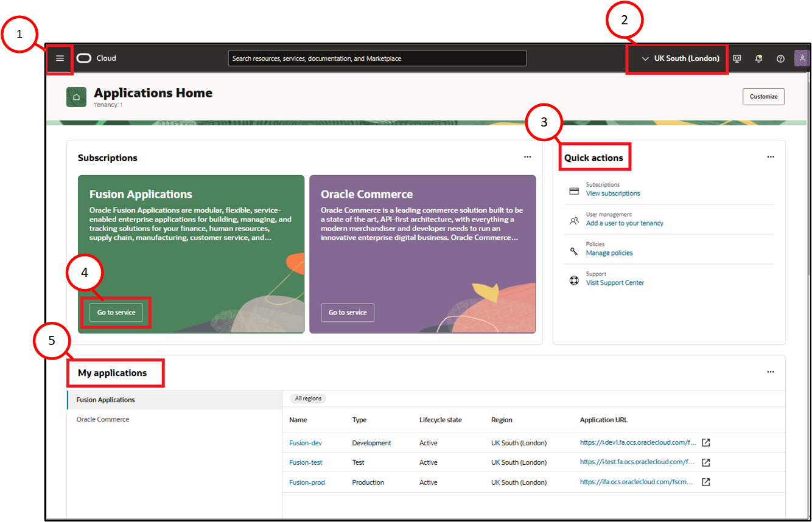The width and height of the screenshot is (812, 522).
Task: Open Visit Support Center under Support
Action: click(x=615, y=282)
